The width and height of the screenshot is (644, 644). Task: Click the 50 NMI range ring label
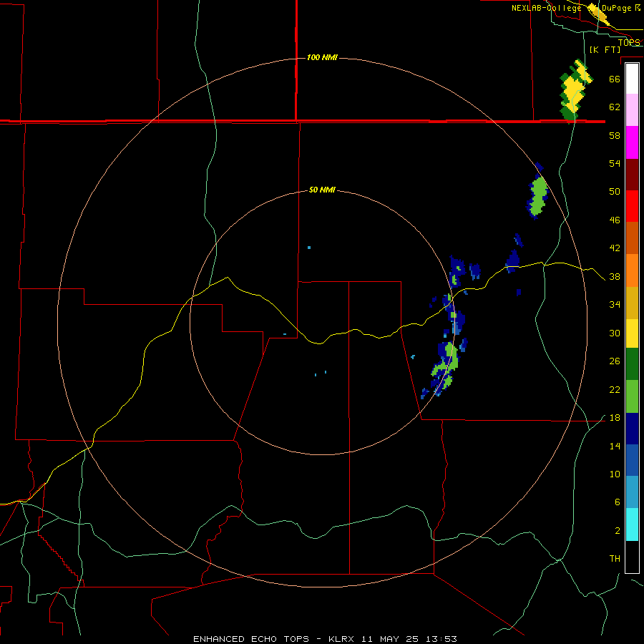[322, 190]
